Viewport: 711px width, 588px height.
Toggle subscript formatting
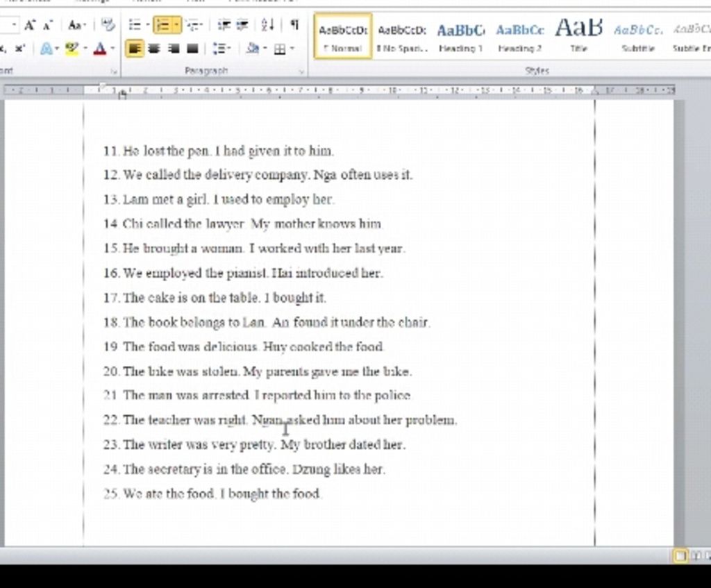tap(3, 48)
